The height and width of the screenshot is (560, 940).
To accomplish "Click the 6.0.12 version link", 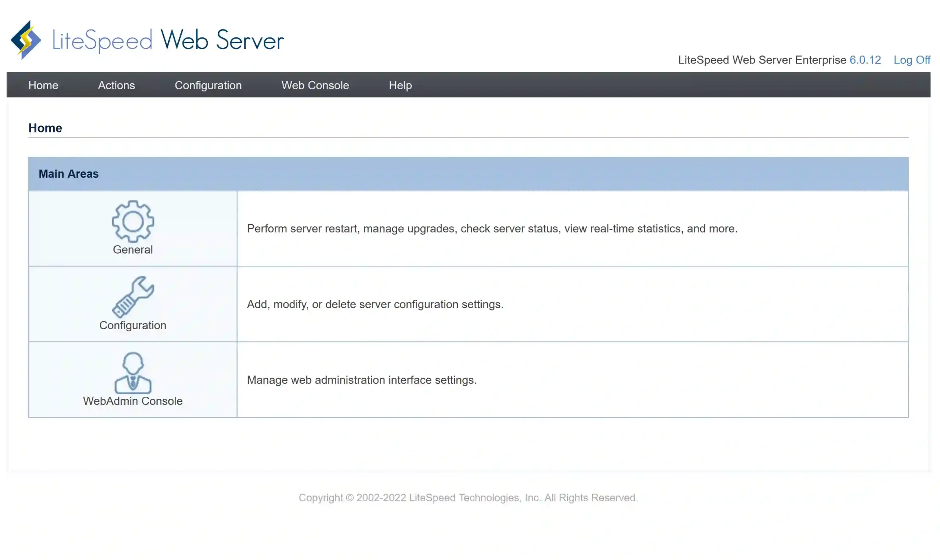I will click(x=865, y=60).
